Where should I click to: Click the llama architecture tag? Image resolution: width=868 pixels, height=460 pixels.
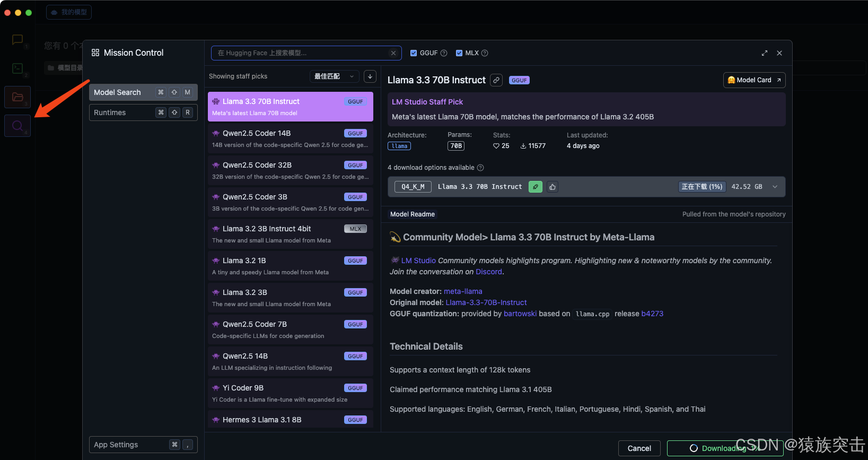point(399,146)
